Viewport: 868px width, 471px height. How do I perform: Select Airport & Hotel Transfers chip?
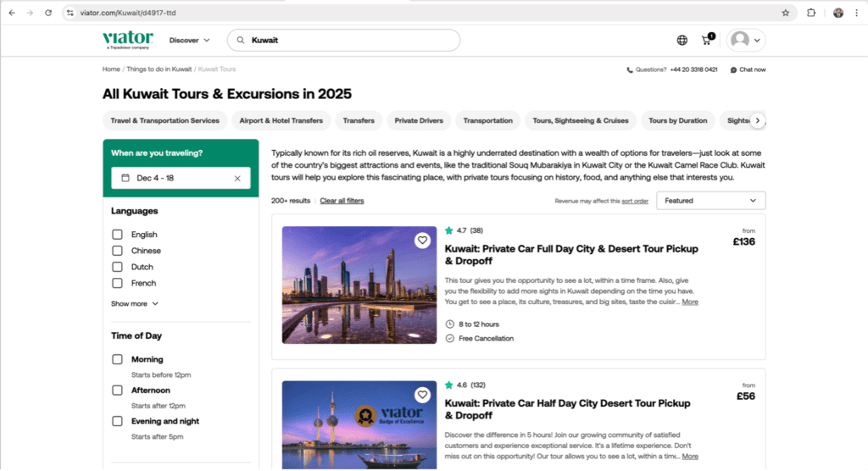pyautogui.click(x=281, y=120)
